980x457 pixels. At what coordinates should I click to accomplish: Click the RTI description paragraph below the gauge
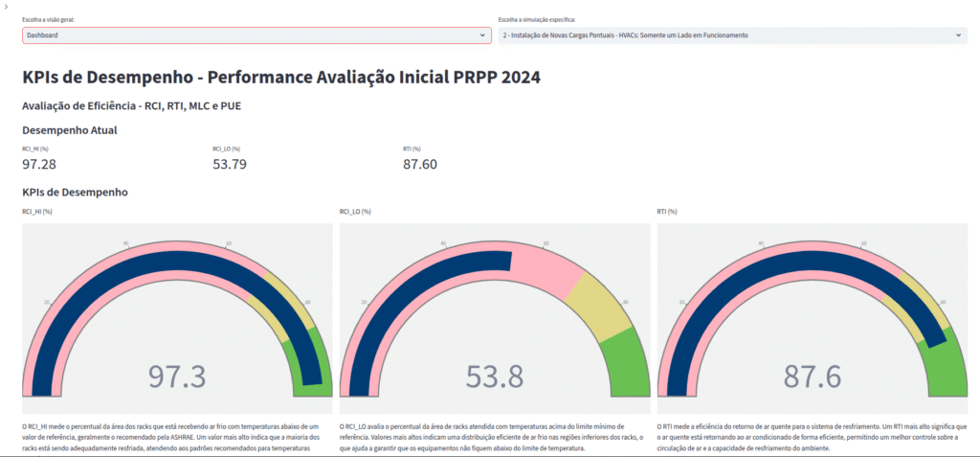click(812, 436)
